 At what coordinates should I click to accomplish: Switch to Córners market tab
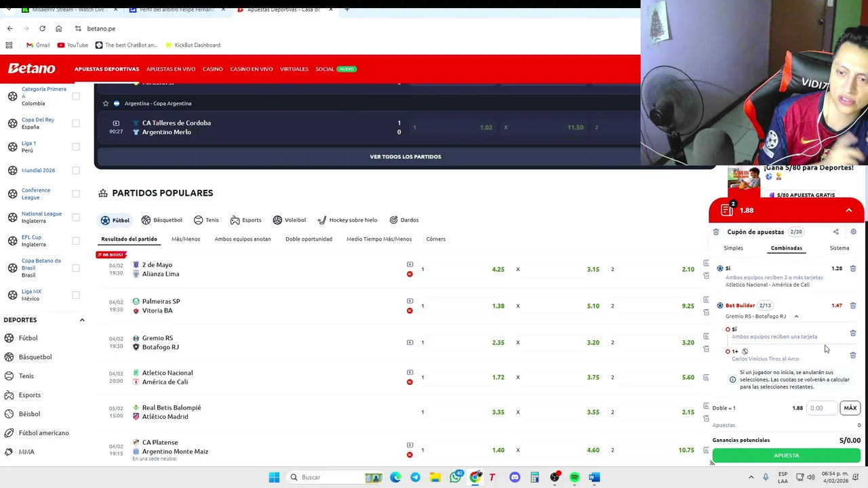(x=435, y=239)
